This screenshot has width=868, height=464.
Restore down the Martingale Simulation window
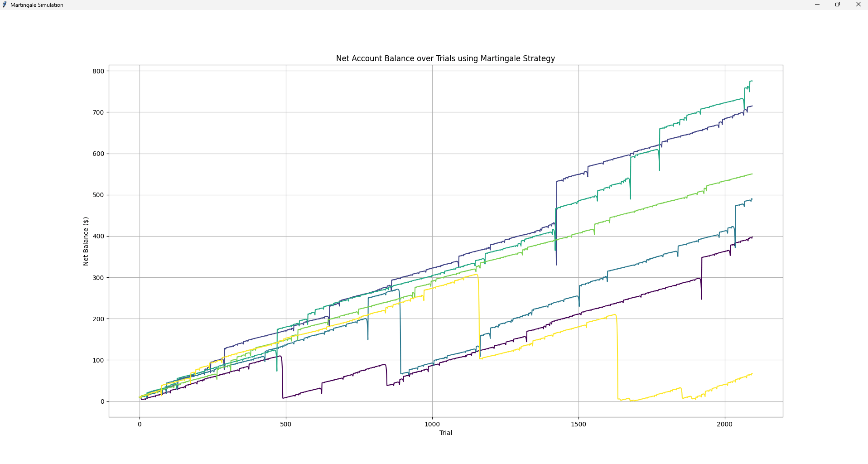838,5
